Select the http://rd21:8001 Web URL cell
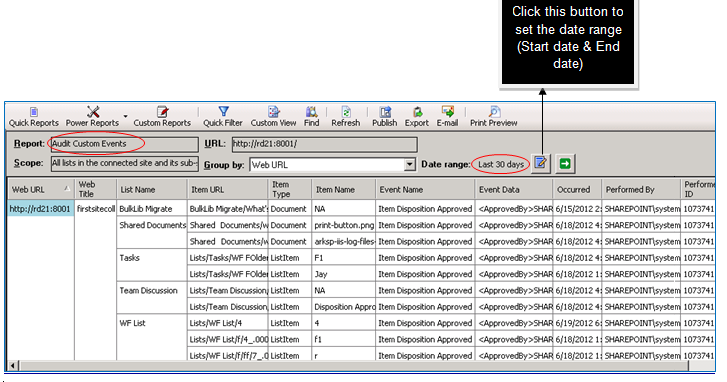 (40, 209)
